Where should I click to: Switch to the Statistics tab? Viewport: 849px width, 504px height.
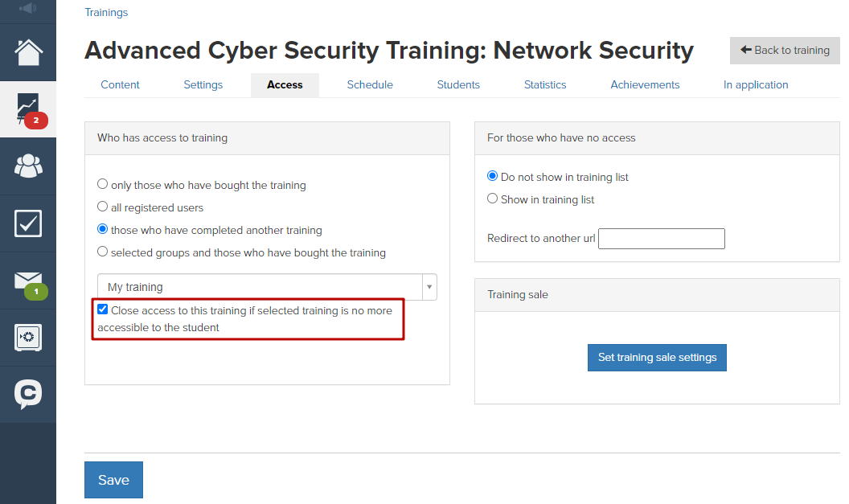545,85
